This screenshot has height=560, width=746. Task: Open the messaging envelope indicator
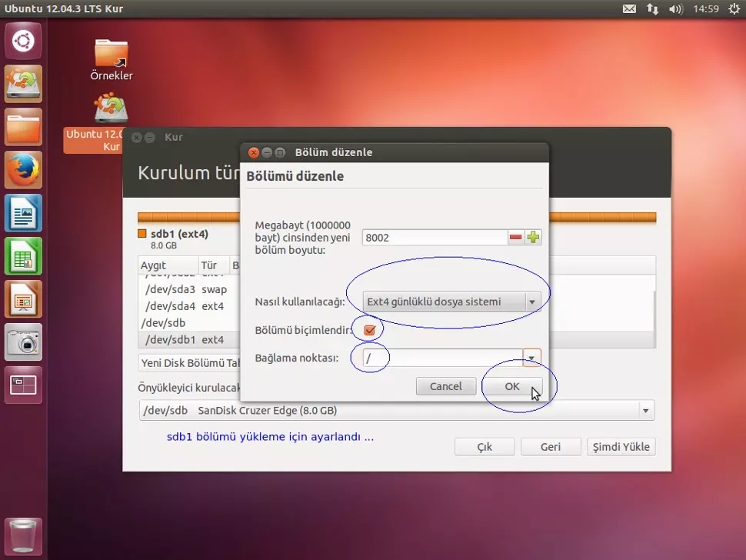(629, 9)
